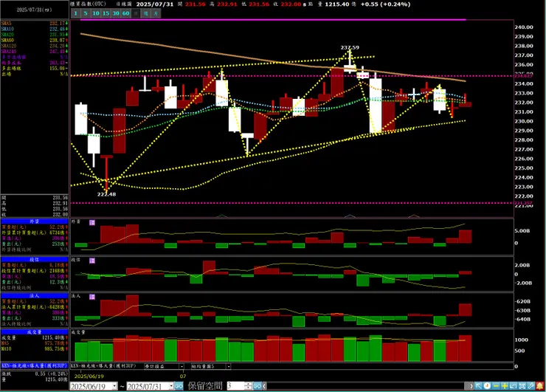Click the +0.55 (+0.24%) change value
Image resolution: width=546 pixels, height=392 pixels.
tap(385, 4)
